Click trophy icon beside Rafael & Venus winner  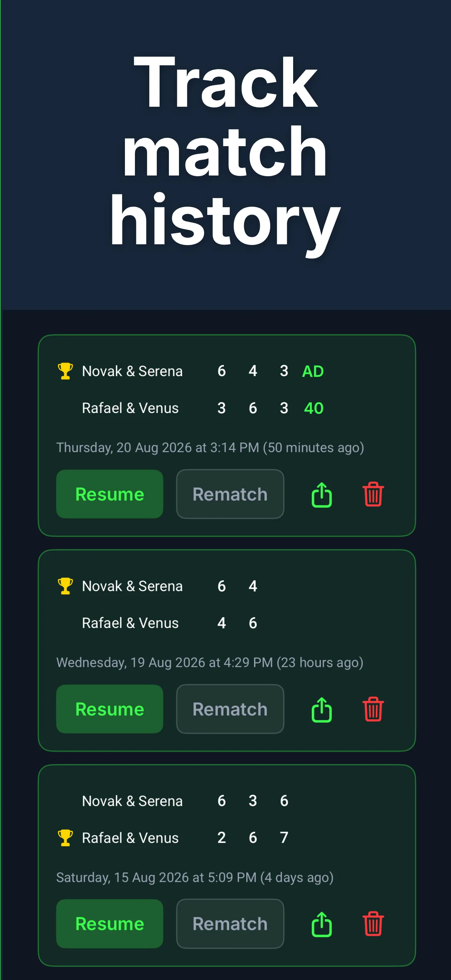(65, 838)
